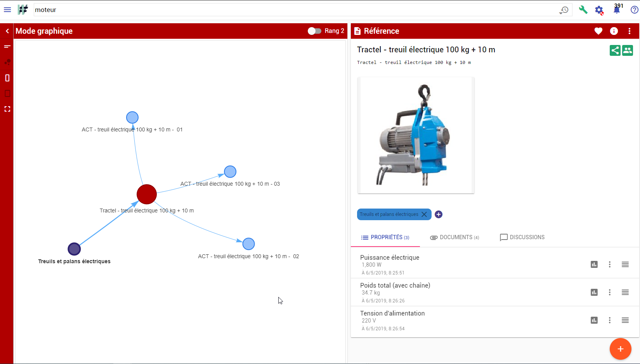The image size is (640, 364).
Task: Open the blue gear settings icon
Action: pos(599,10)
